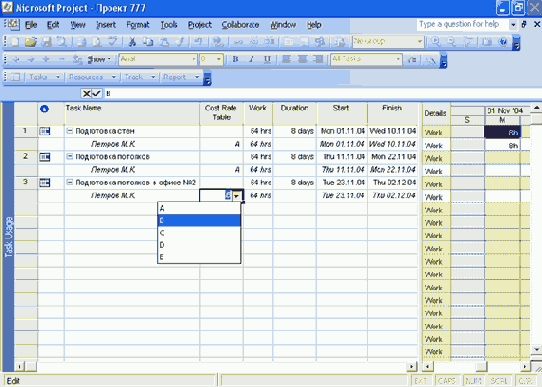Screen dimensions: 542x387
Task: Cut selection with the scissors icon
Action: click(132, 42)
